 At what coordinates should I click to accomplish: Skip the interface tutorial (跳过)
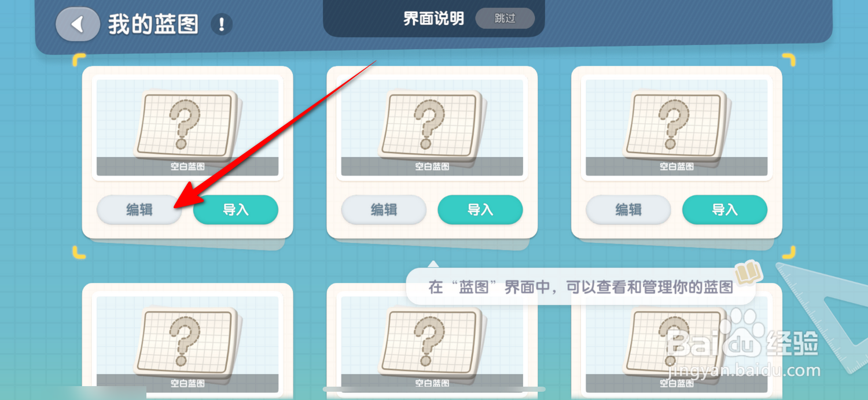tap(505, 18)
